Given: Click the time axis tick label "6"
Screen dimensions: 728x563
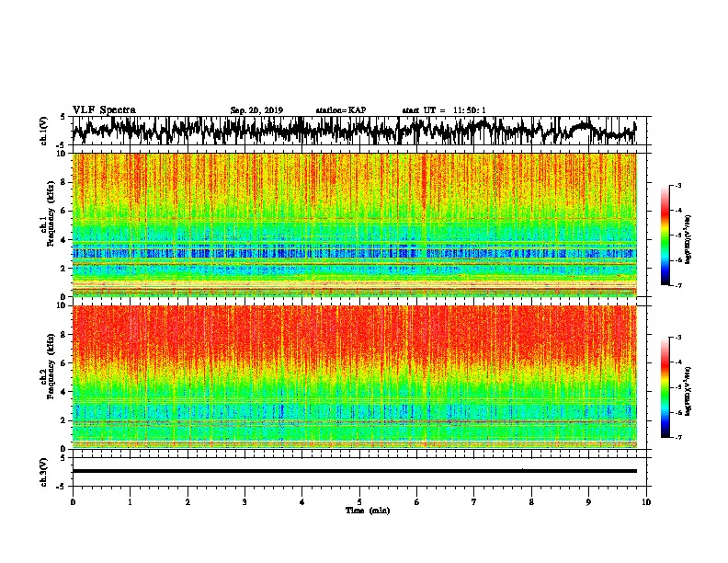Looking at the screenshot, I should (416, 502).
